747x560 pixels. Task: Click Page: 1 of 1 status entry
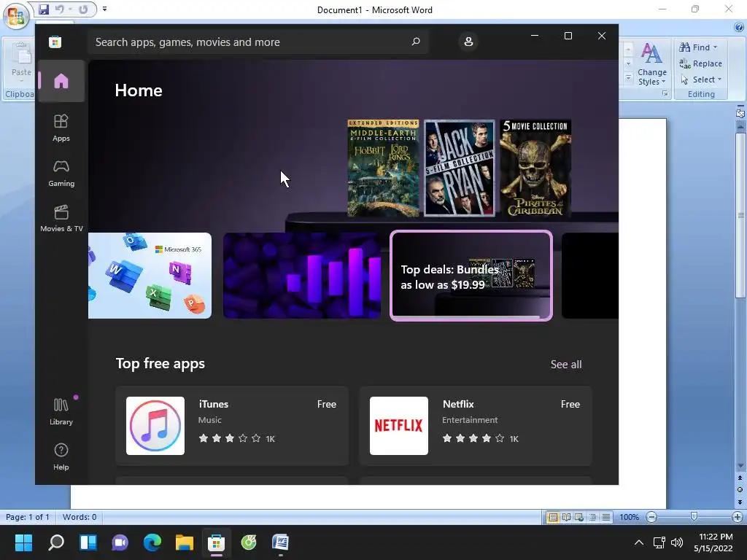28,517
